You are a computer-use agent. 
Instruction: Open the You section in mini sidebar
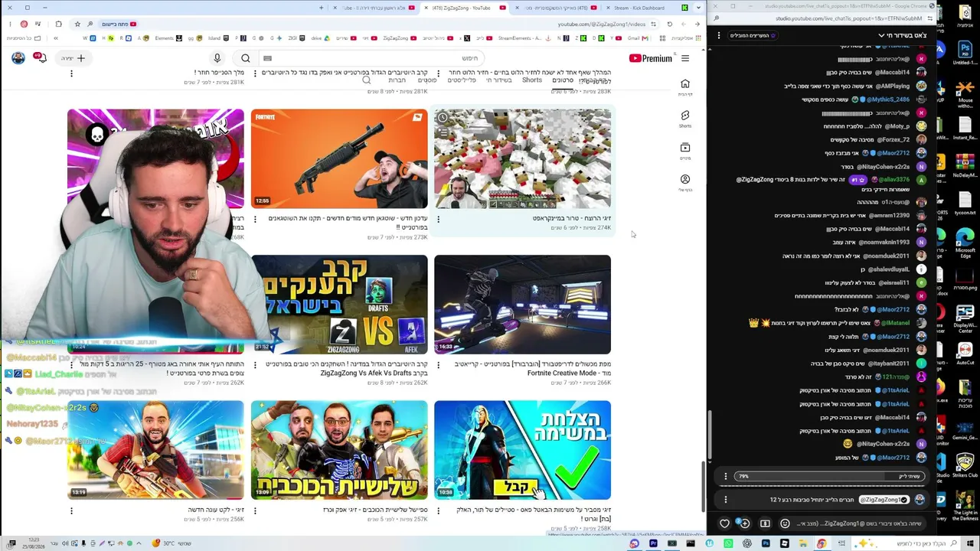(685, 183)
